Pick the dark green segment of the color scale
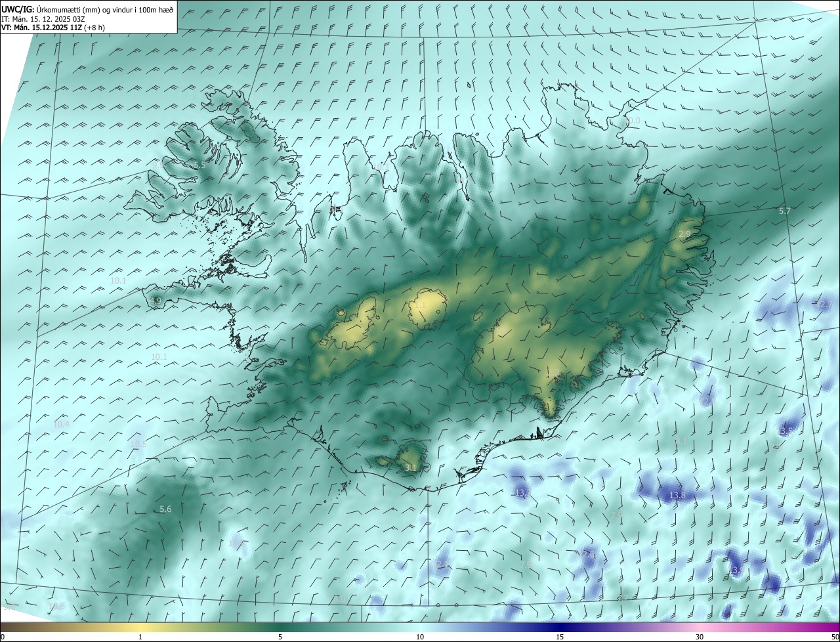840x642 pixels. [280, 627]
